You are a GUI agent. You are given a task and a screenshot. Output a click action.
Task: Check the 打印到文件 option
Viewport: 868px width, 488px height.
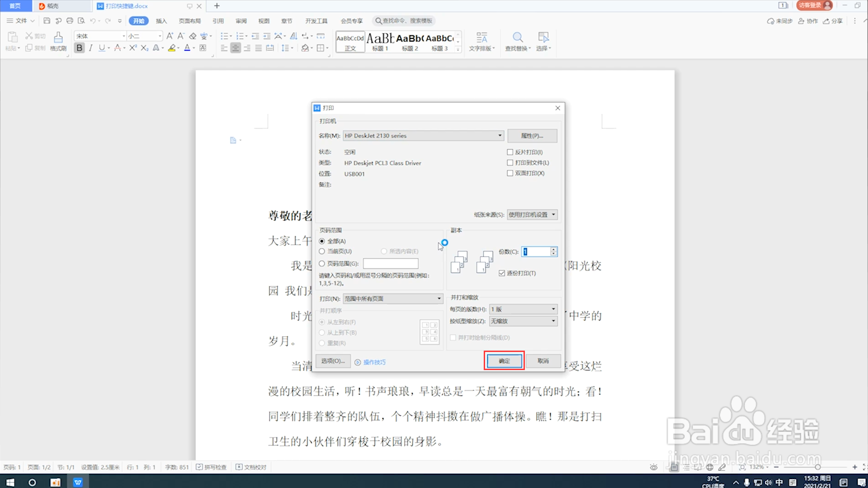pos(510,163)
